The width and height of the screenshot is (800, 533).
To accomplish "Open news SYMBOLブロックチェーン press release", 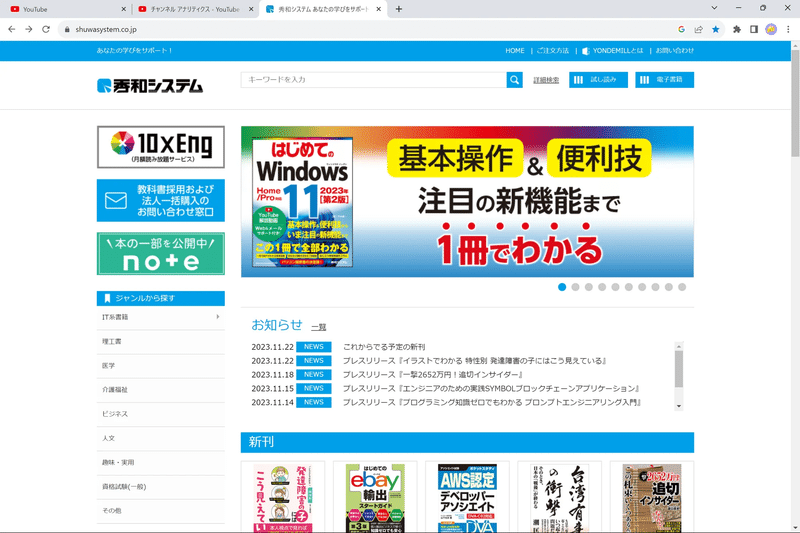I will [491, 389].
